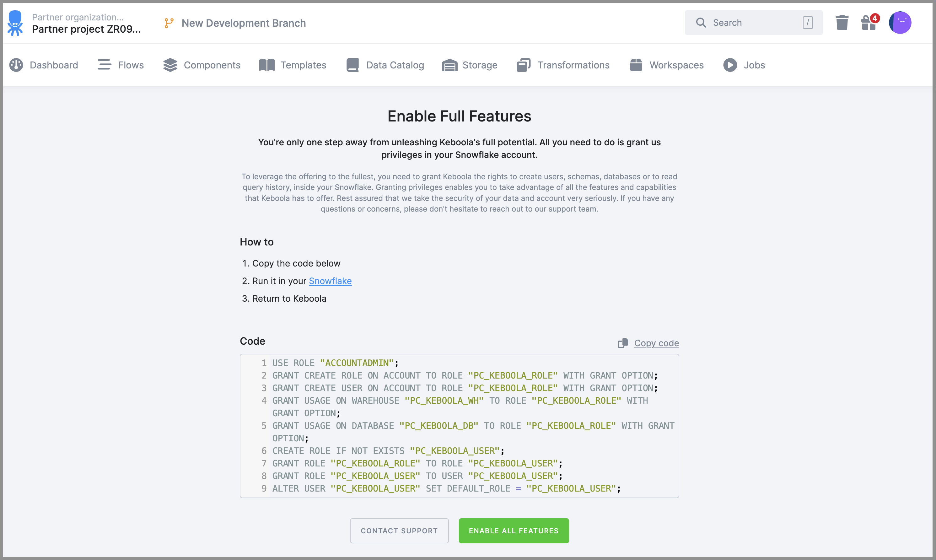The image size is (936, 560).
Task: Click the Keboola octopus logo
Action: [15, 23]
